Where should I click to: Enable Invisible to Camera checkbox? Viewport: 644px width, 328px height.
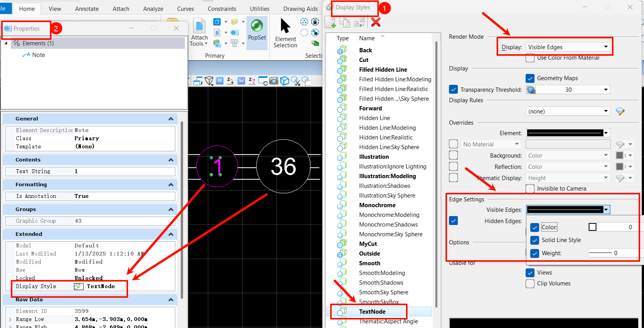530,189
